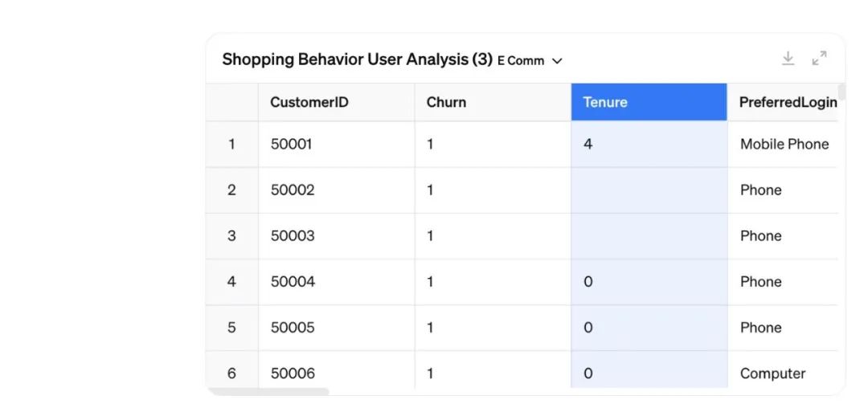Click row number 6

tap(231, 373)
